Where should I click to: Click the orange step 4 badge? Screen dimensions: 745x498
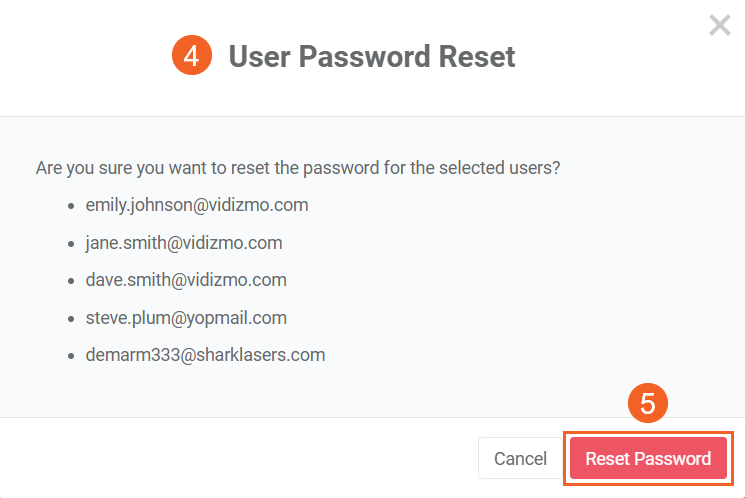click(x=191, y=56)
